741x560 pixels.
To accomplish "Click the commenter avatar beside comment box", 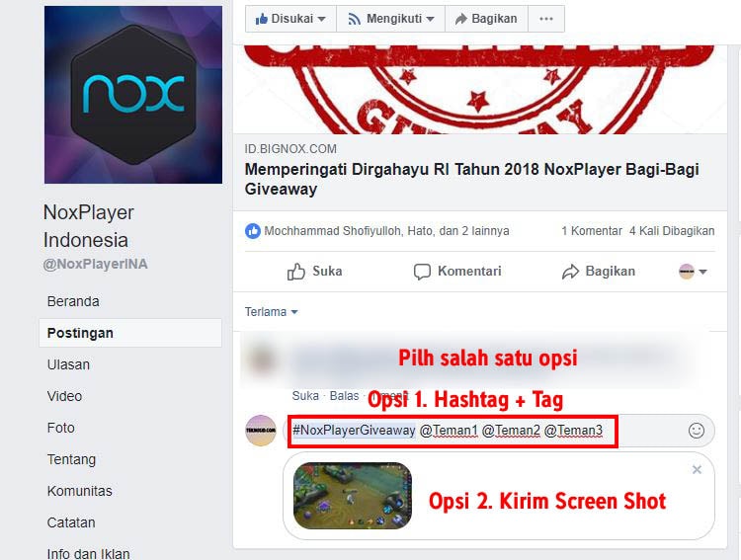I will [261, 431].
